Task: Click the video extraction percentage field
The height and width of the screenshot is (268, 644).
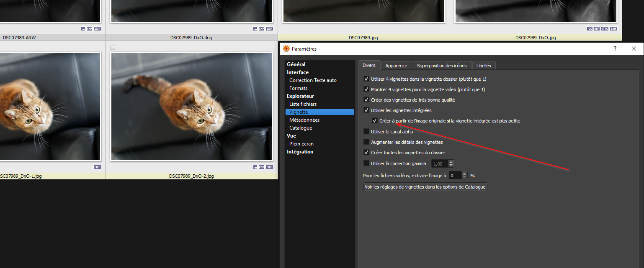Action: (x=455, y=176)
